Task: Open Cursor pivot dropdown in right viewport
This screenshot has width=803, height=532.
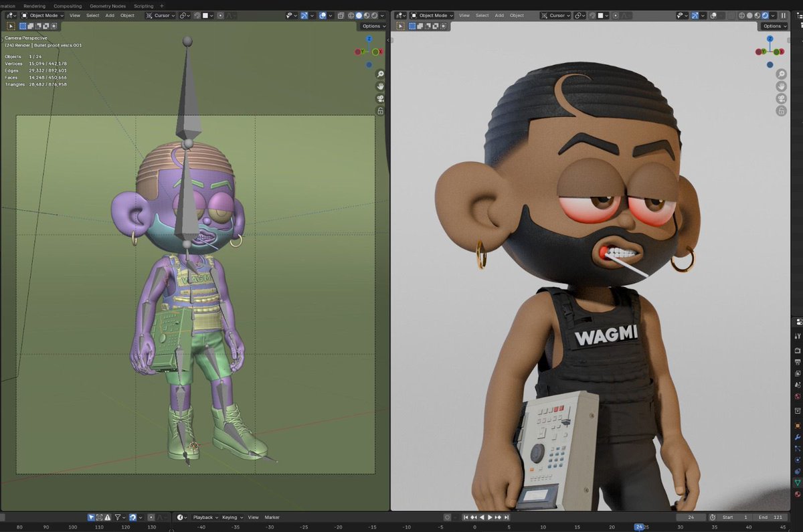Action: point(556,15)
